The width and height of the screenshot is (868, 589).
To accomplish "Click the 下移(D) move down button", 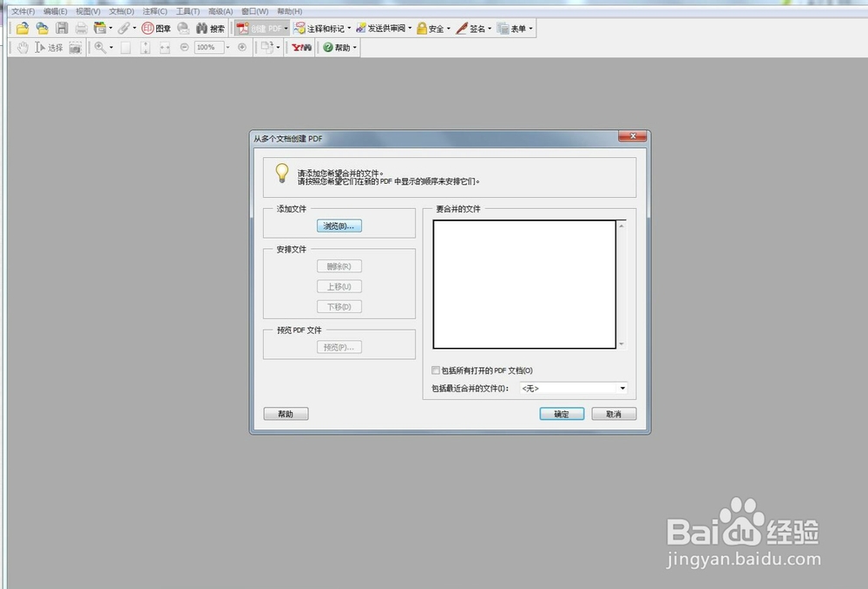I will click(x=339, y=307).
